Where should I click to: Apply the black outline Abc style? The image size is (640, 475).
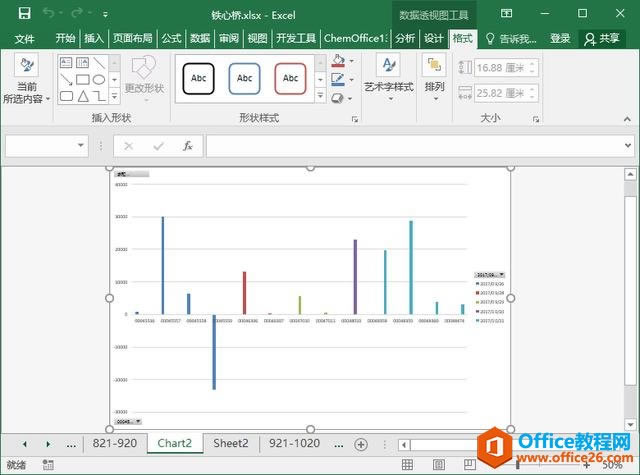[x=198, y=78]
